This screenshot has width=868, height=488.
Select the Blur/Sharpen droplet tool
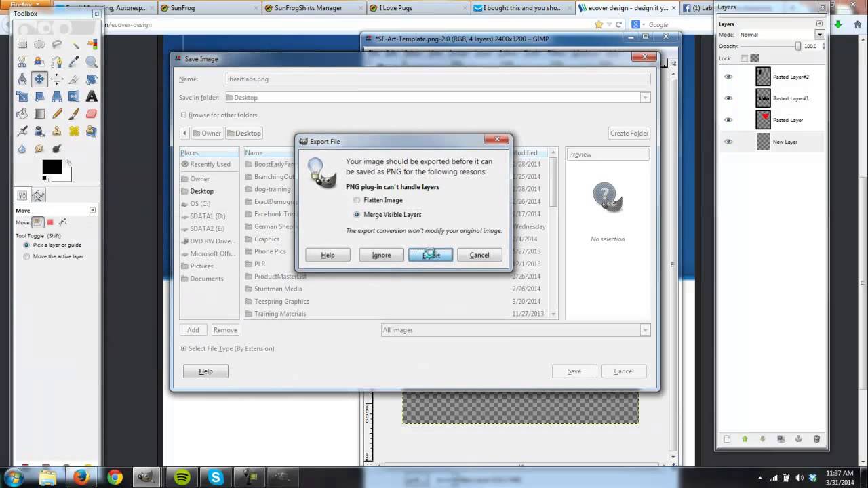click(x=22, y=148)
